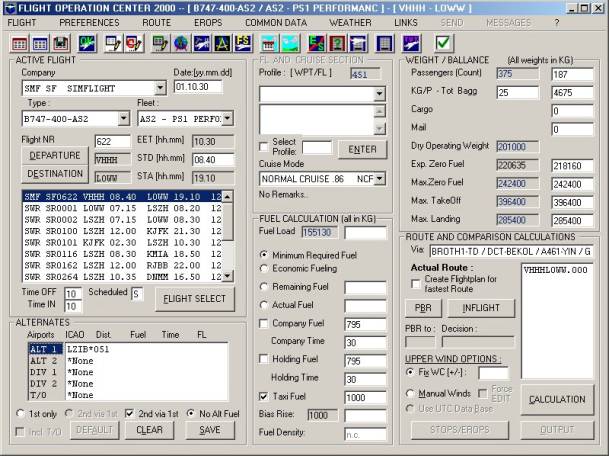
Task: Click the Taxi Fuel 1000 value field
Action: point(365,397)
